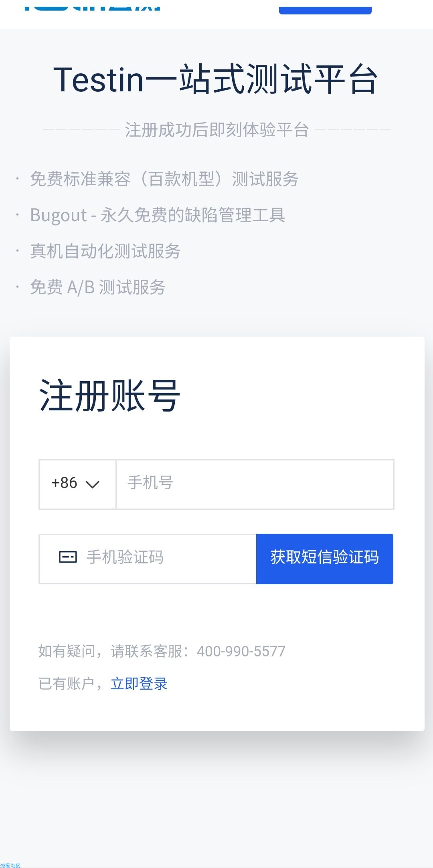Open the 立即登录 login link
The height and width of the screenshot is (868, 433).
pos(139,684)
